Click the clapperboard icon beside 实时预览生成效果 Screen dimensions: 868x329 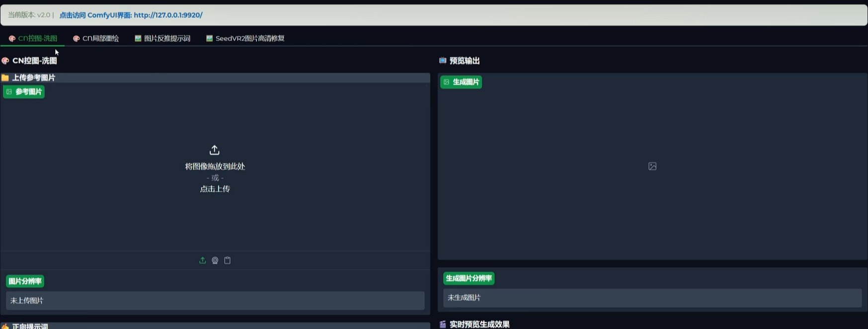coord(443,325)
